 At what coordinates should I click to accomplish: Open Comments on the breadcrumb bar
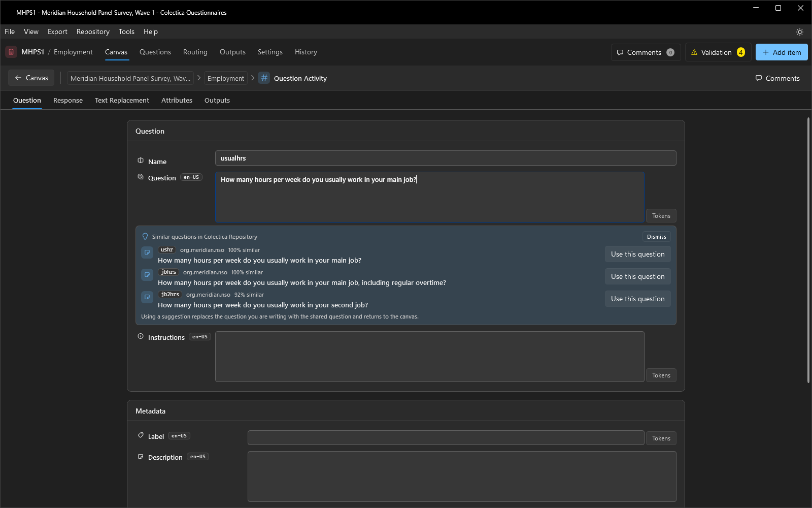(x=777, y=78)
